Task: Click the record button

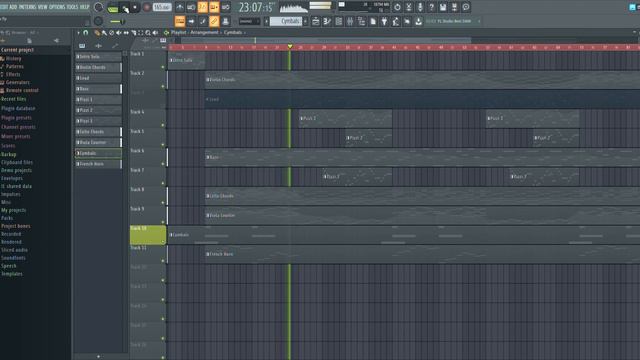Action: [147, 7]
